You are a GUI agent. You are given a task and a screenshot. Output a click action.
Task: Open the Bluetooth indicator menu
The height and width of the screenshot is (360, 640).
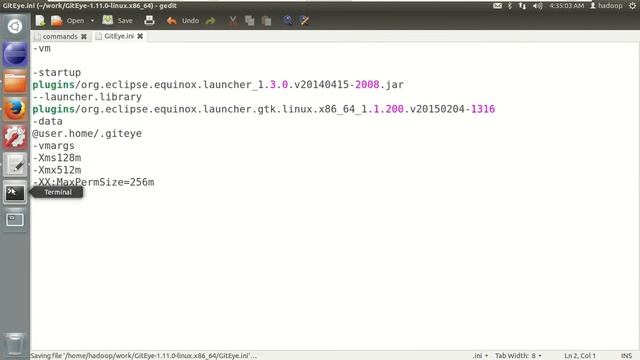510,6
